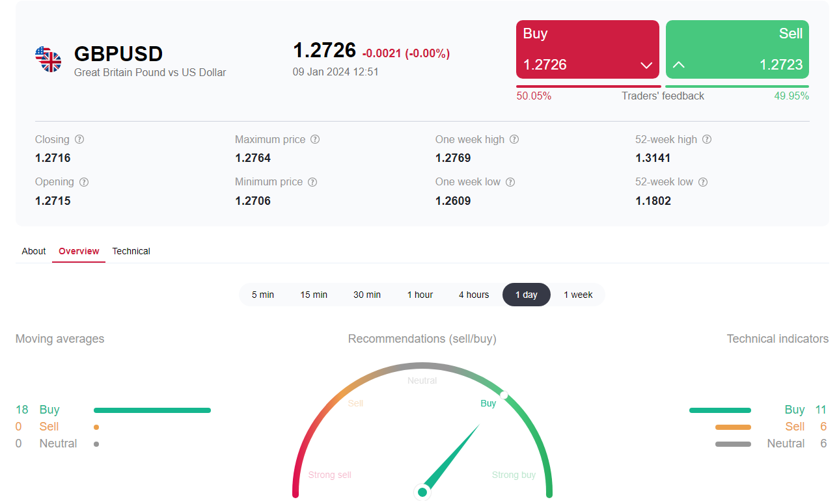Click the Moving averages gray Neutral dot
Viewport: 839px width, 504px height.
pos(96,444)
